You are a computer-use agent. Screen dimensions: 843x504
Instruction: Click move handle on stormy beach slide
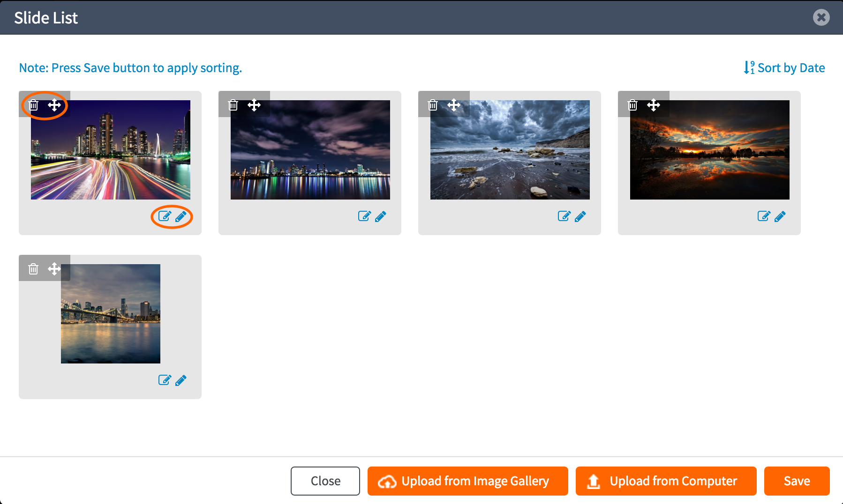click(x=454, y=105)
